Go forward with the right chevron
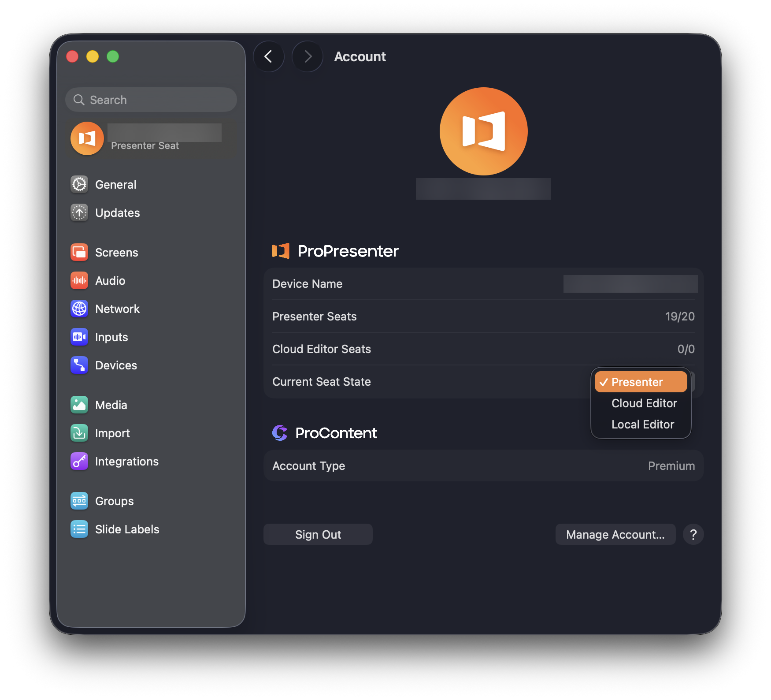771x700 pixels. click(308, 56)
